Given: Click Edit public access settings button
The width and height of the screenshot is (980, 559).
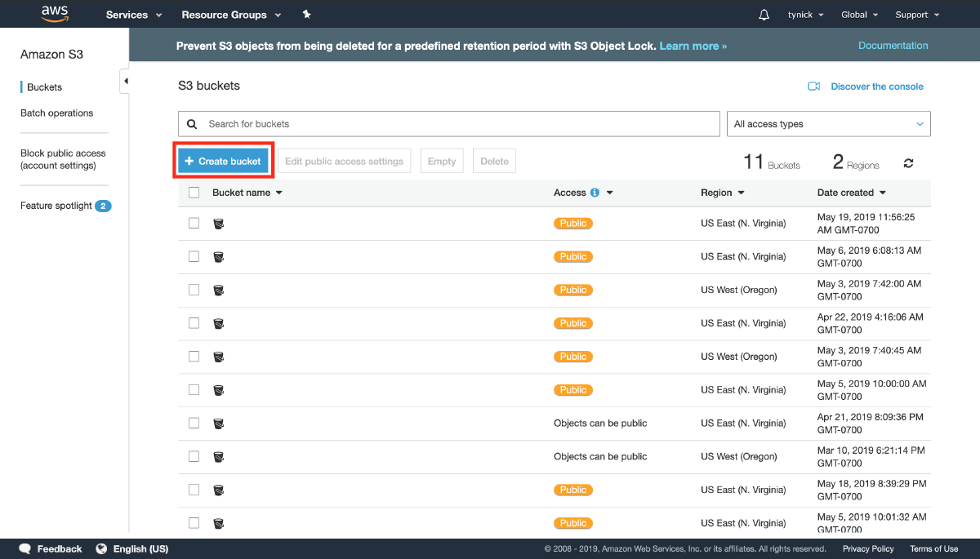Looking at the screenshot, I should (x=344, y=161).
